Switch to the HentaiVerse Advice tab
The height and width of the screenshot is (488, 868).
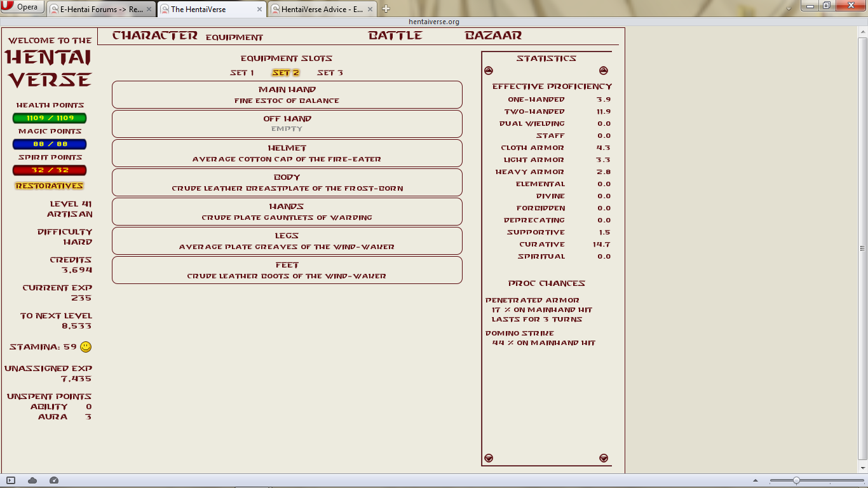point(322,9)
